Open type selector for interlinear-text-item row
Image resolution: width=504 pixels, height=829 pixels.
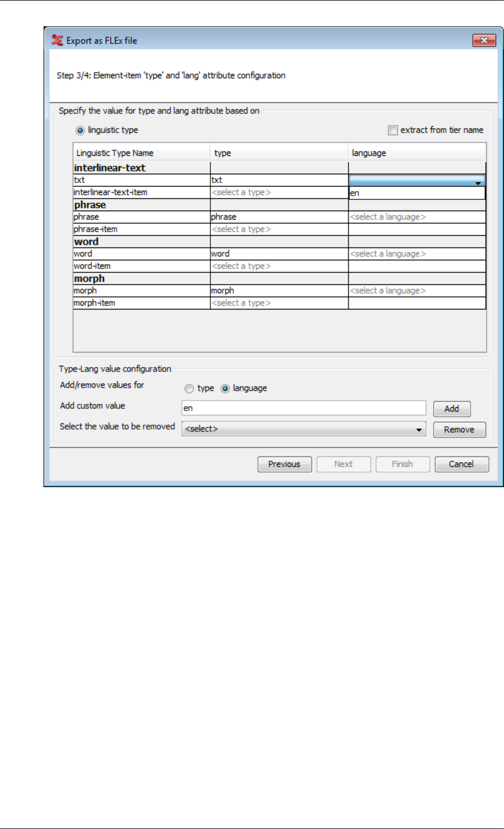(279, 192)
